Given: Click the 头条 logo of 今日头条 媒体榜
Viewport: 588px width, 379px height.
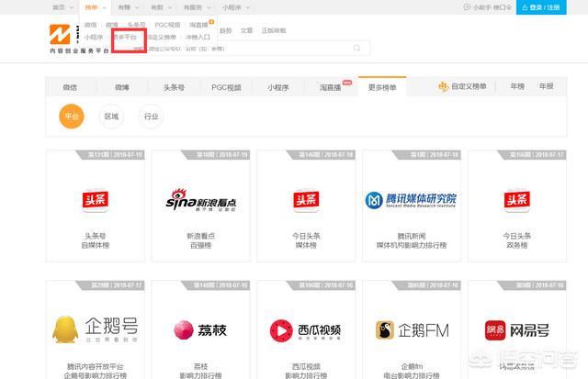Looking at the screenshot, I should tap(306, 200).
